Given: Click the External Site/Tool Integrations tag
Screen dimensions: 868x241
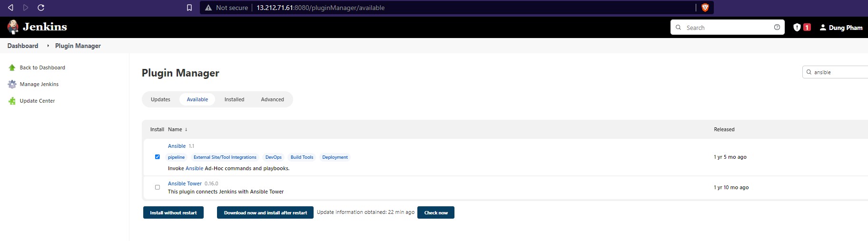Looking at the screenshot, I should pos(225,157).
